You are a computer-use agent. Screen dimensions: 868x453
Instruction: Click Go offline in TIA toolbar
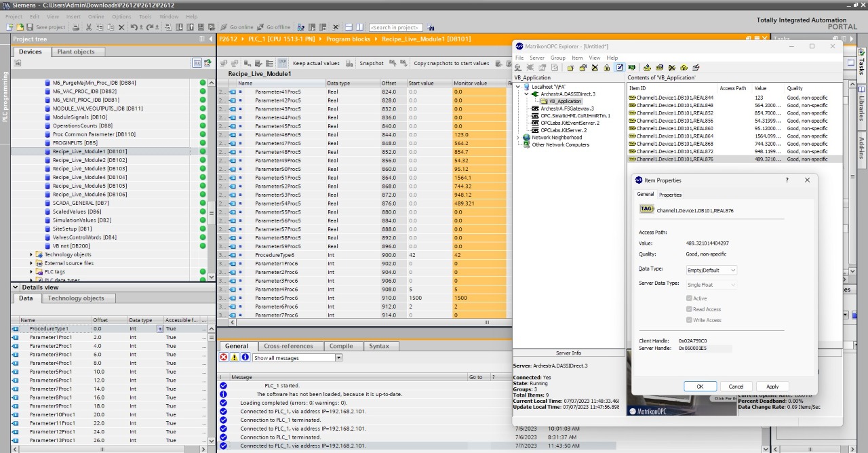pyautogui.click(x=273, y=27)
